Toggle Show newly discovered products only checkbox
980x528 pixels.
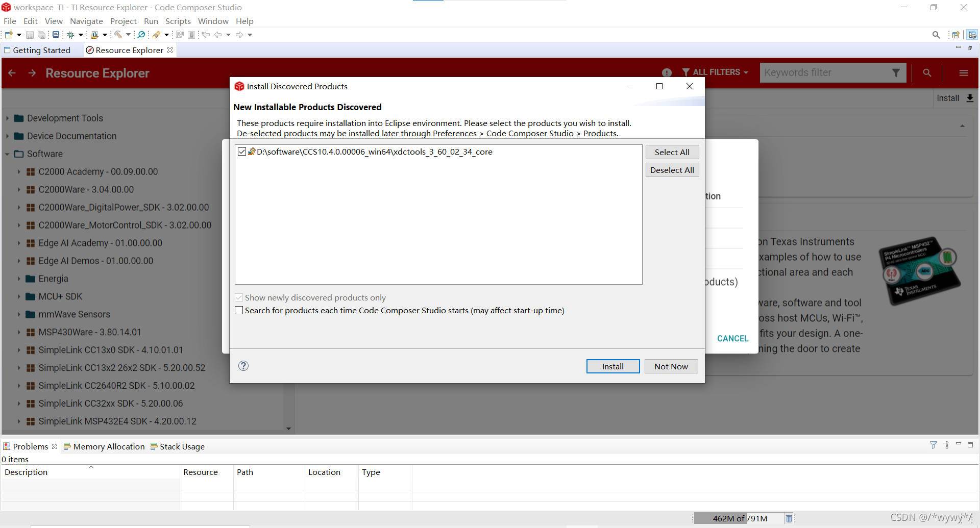click(x=239, y=297)
